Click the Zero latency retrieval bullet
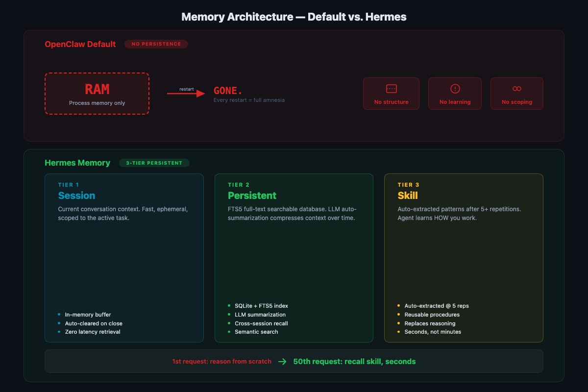The image size is (588, 392). 89,332
